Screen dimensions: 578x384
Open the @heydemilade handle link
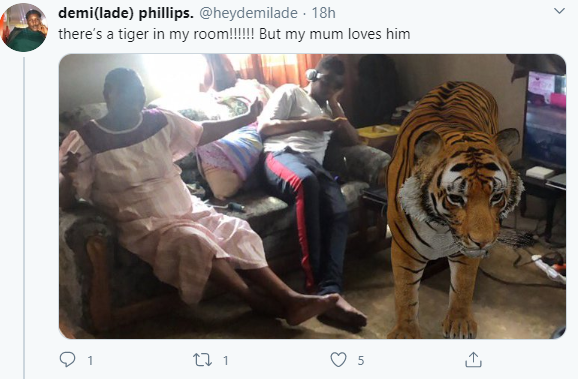248,13
